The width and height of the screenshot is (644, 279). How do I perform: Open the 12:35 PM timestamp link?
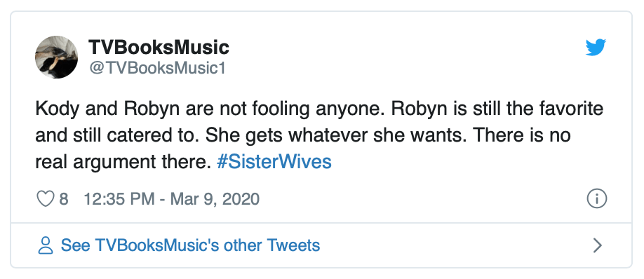click(x=119, y=199)
